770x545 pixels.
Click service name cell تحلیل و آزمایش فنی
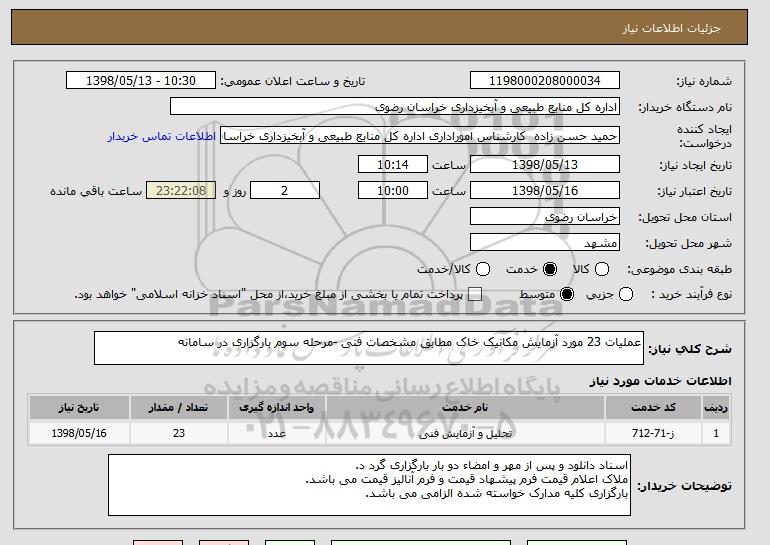point(465,434)
